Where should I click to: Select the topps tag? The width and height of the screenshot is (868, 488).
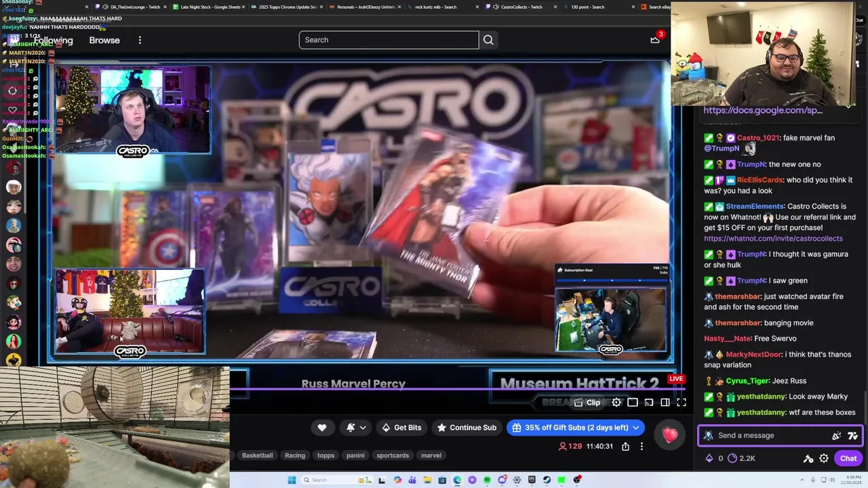pyautogui.click(x=326, y=455)
